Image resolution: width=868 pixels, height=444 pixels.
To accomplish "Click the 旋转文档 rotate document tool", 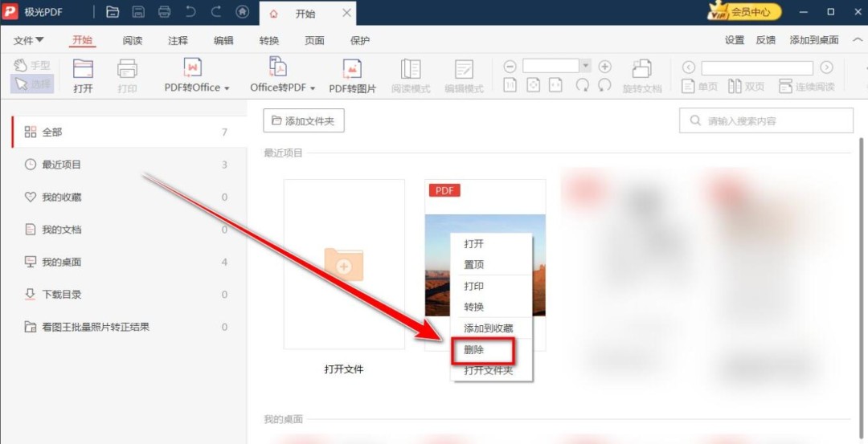I will point(642,76).
